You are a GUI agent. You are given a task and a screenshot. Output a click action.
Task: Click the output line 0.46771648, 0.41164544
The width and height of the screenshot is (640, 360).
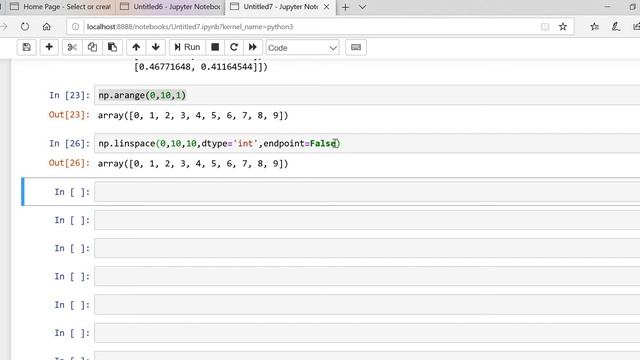(x=201, y=67)
